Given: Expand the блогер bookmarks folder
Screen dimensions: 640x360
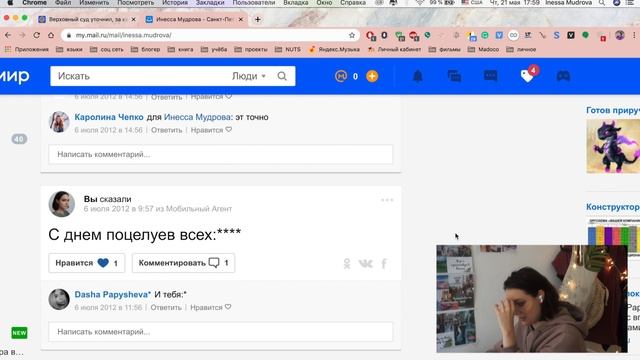Looking at the screenshot, I should pos(146,49).
